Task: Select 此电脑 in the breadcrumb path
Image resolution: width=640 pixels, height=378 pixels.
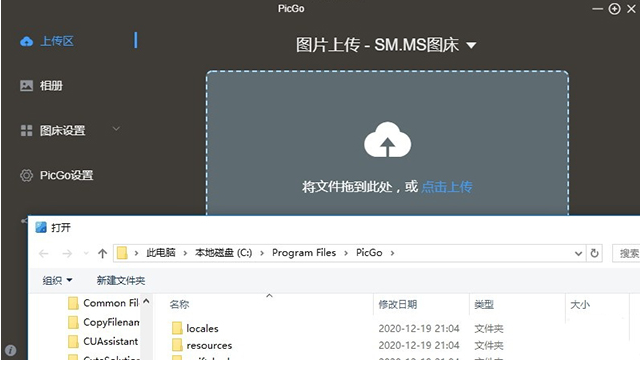Action: 161,253
